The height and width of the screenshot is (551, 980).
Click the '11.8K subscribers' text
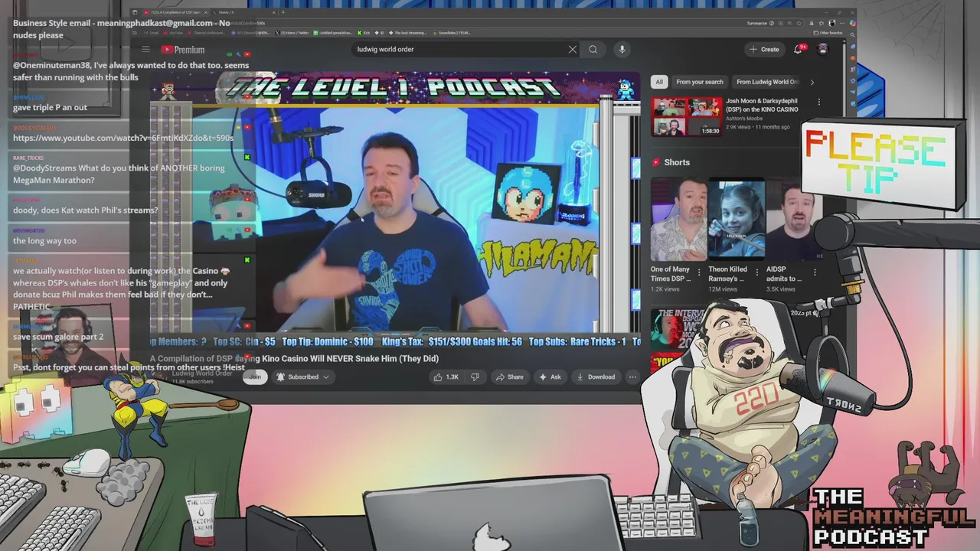(x=192, y=381)
